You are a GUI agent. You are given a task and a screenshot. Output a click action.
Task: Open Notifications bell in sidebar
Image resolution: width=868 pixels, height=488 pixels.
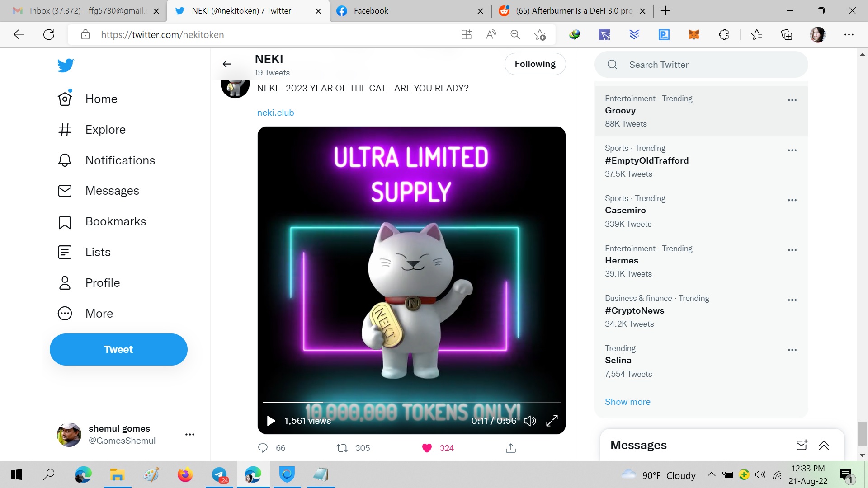(x=107, y=160)
